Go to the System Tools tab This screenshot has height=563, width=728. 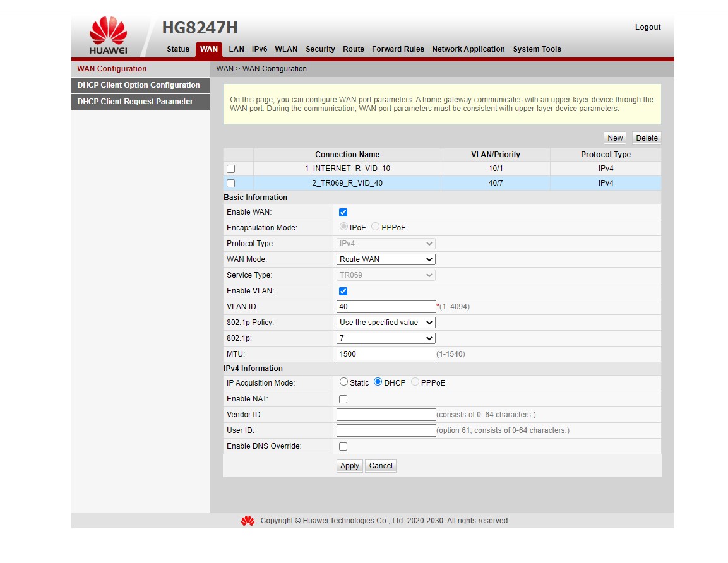537,49
